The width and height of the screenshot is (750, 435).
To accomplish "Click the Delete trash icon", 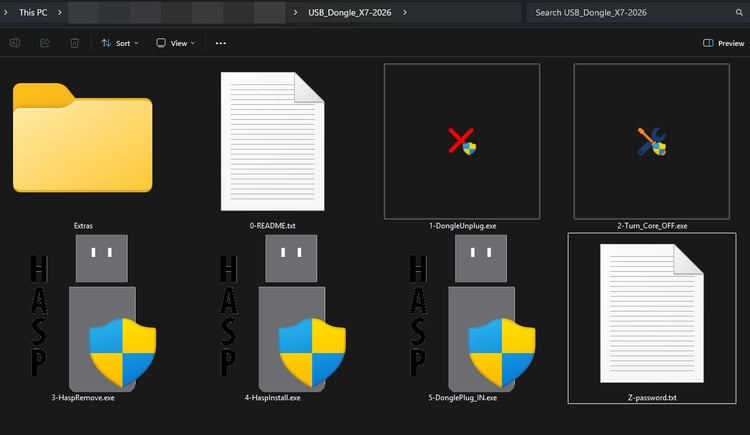I will [x=75, y=43].
